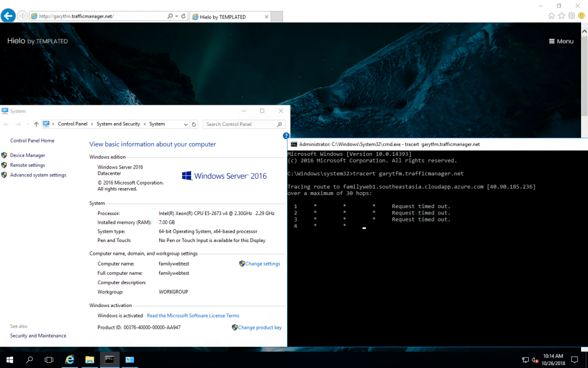Image resolution: width=588 pixels, height=368 pixels.
Task: Switch to Command Prompt taskbar icon
Action: (110, 360)
